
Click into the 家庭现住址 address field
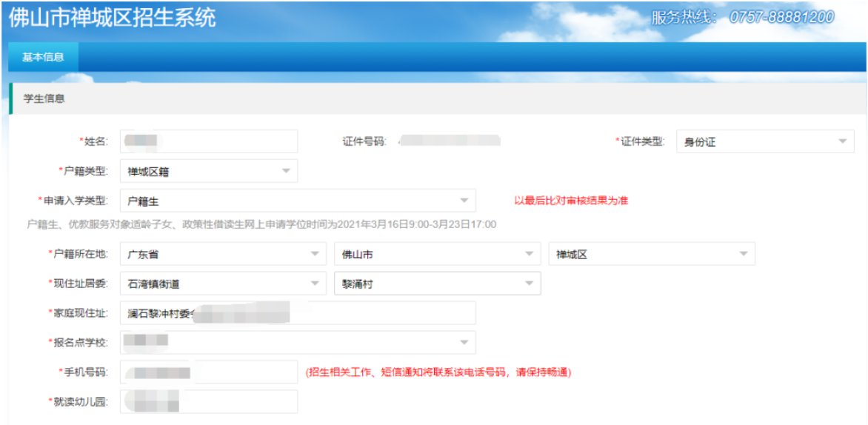click(298, 313)
